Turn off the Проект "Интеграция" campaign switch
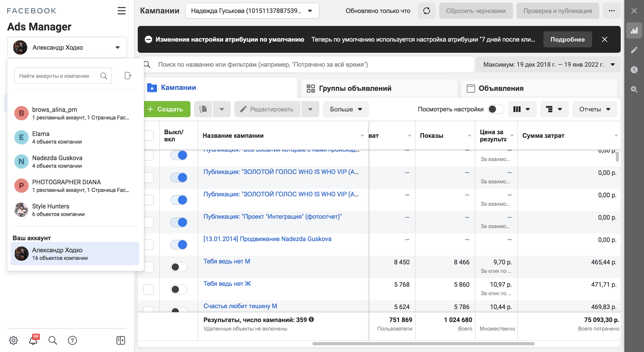 click(179, 222)
